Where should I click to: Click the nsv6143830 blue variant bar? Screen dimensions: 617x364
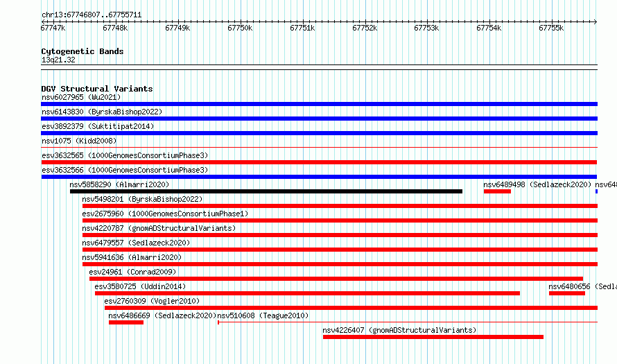(x=319, y=119)
